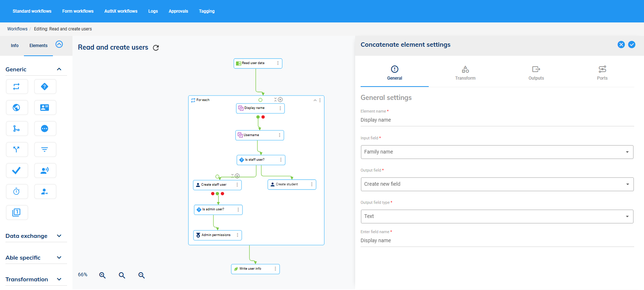Pick the question-mark decision element
644x290 pixels.
click(x=45, y=87)
